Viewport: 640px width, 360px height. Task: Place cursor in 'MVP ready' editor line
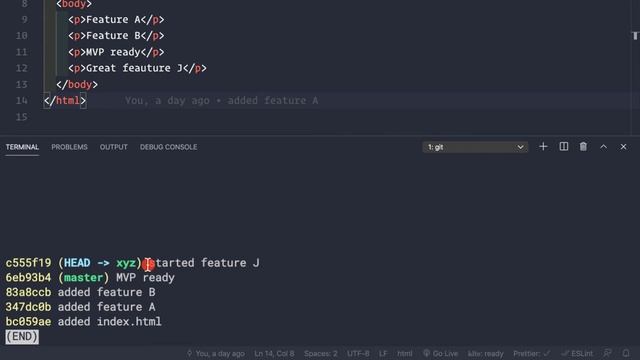pos(116,52)
